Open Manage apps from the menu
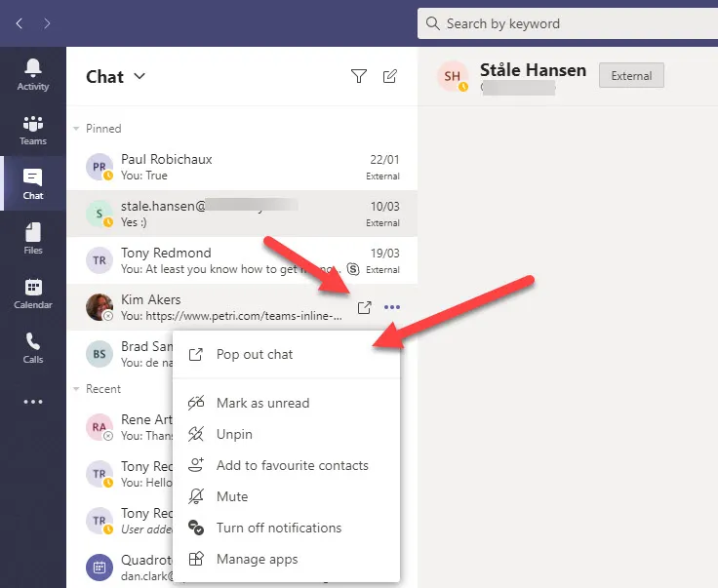 [286, 559]
